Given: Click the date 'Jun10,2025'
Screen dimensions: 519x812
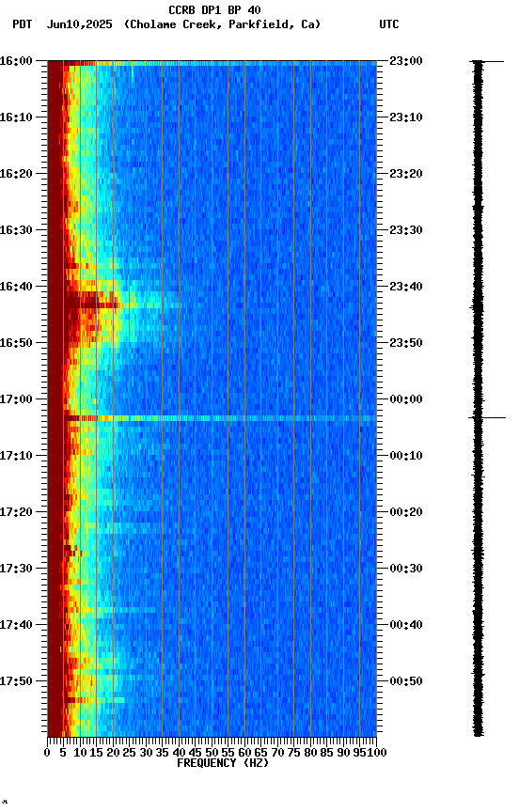Looking at the screenshot, I should point(79,24).
